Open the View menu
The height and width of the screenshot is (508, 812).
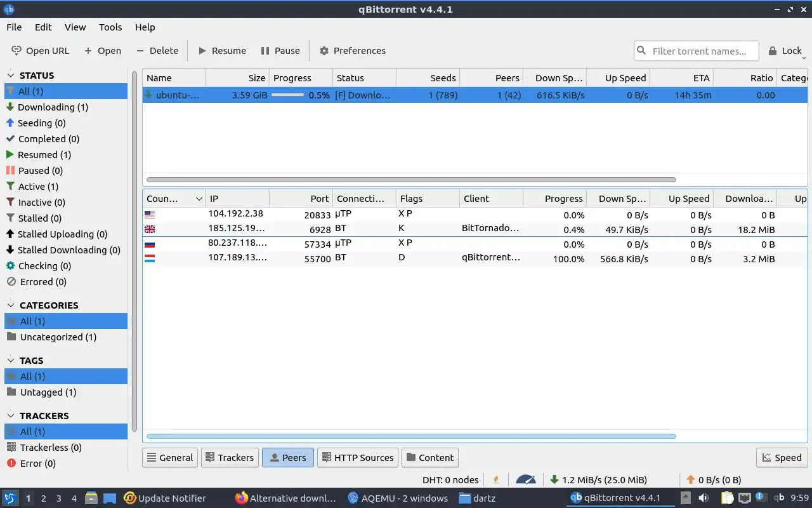75,27
